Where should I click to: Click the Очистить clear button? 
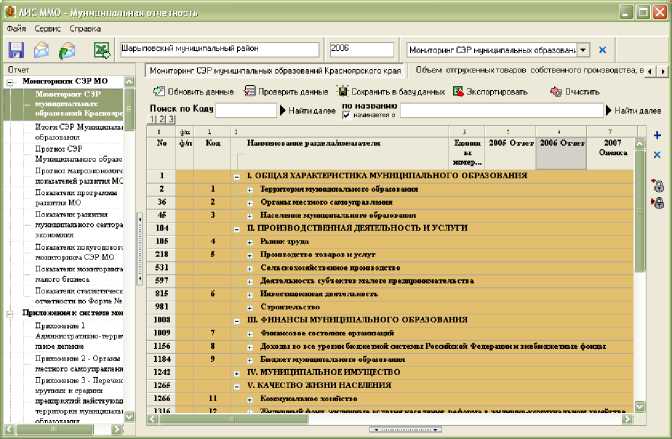pyautogui.click(x=573, y=91)
